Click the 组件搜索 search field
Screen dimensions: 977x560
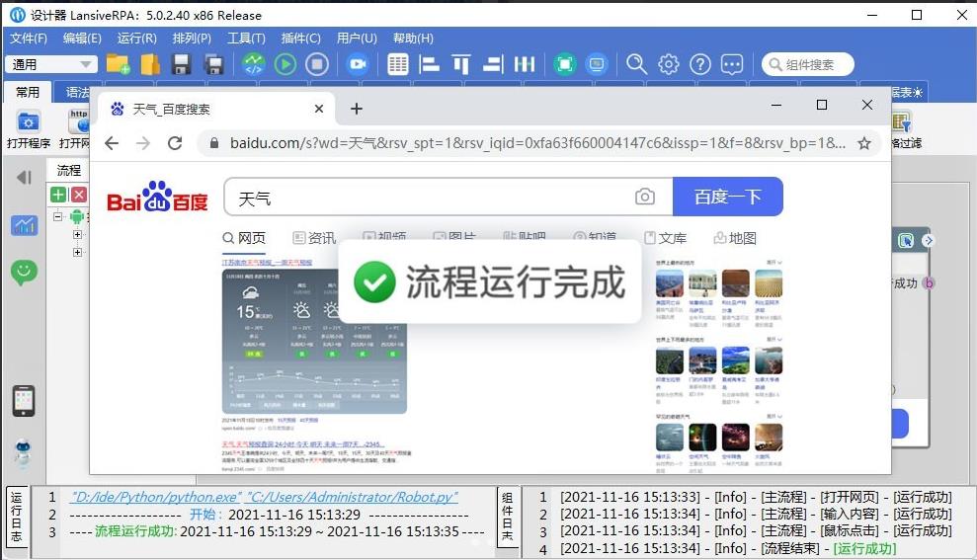pyautogui.click(x=808, y=64)
